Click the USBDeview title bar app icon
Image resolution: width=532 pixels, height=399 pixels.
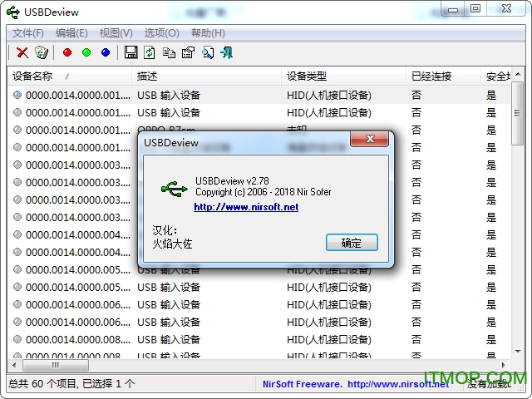[13, 12]
